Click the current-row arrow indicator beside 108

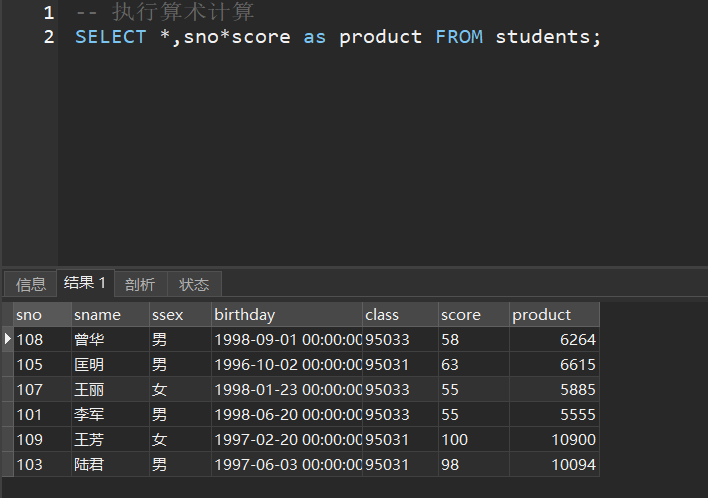[x=8, y=340]
